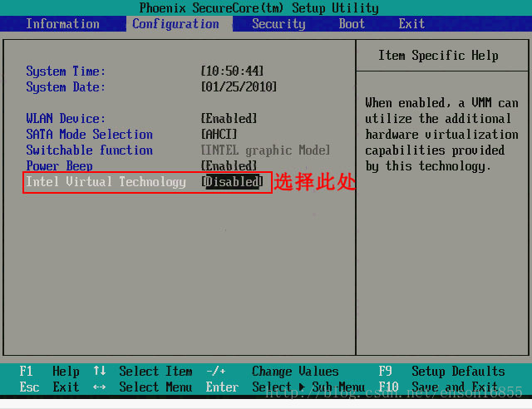Click the left-right arrows Select Menu hint
This screenshot has height=409, width=532.
143,387
